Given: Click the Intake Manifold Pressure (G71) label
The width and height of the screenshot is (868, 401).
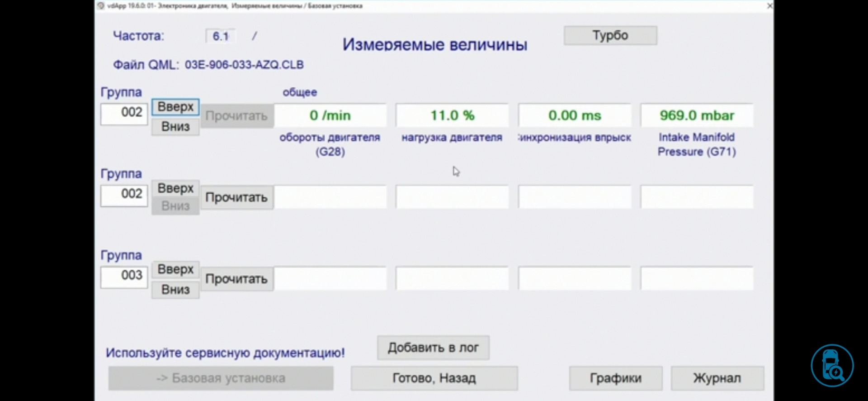Looking at the screenshot, I should tap(697, 144).
